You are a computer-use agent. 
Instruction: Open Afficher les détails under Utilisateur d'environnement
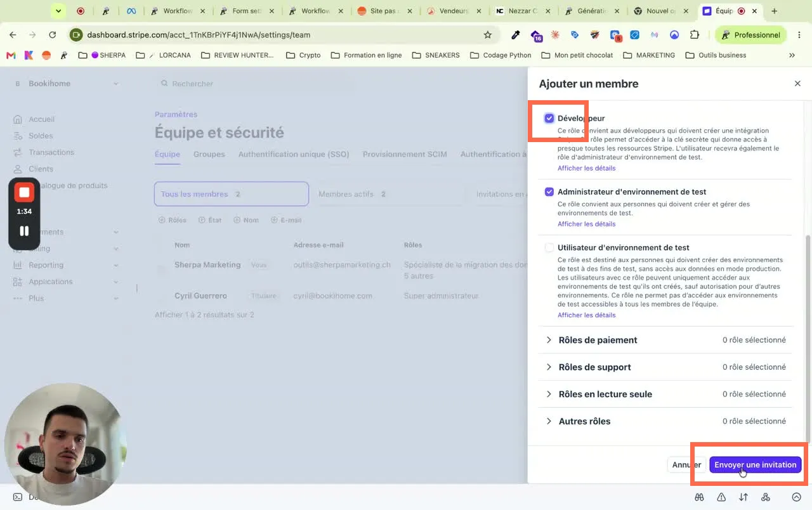tap(586, 315)
